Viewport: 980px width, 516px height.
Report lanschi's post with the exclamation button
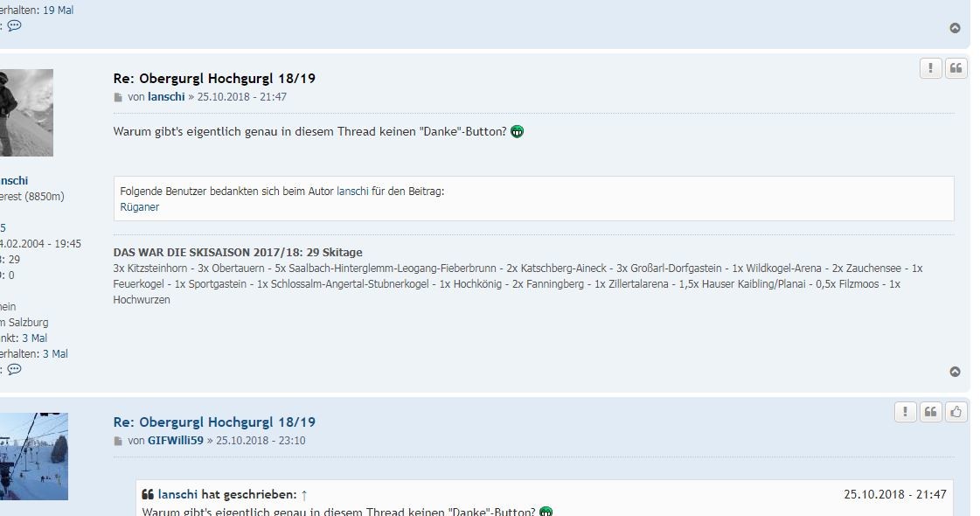click(x=930, y=68)
